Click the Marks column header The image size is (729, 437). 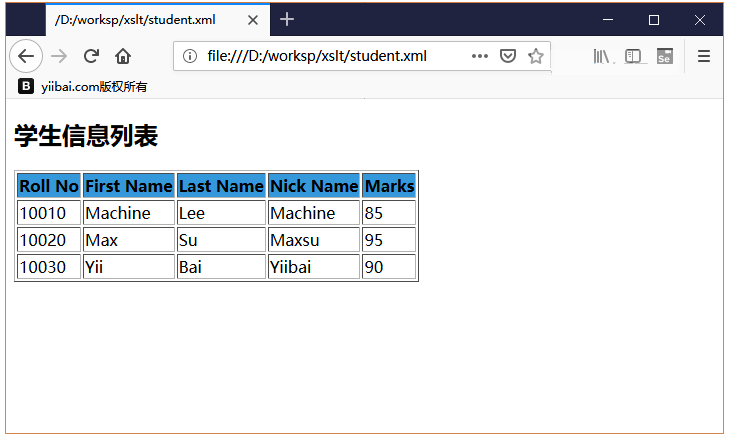tap(389, 186)
